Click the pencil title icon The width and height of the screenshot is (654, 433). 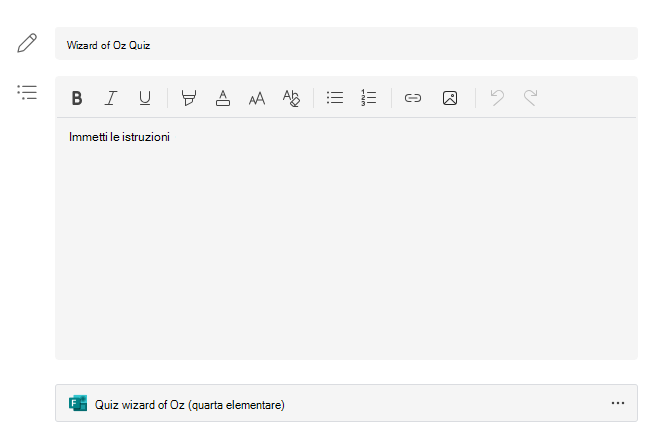click(27, 43)
